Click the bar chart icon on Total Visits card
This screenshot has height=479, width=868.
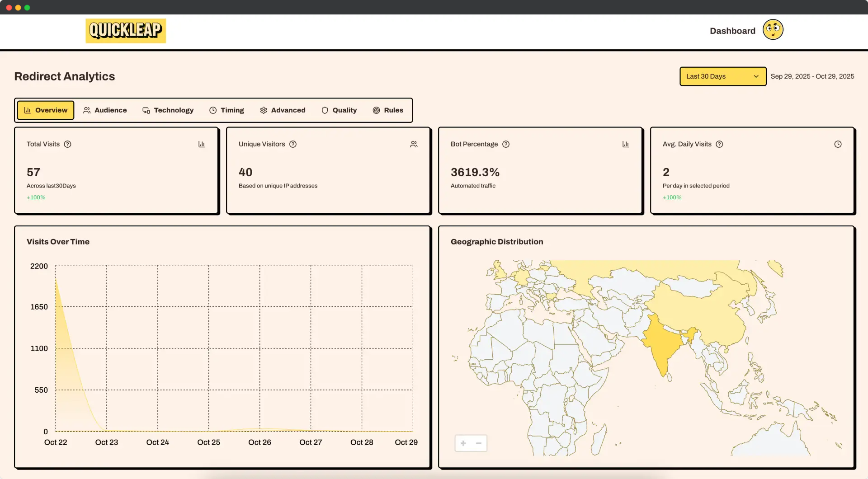pos(202,144)
